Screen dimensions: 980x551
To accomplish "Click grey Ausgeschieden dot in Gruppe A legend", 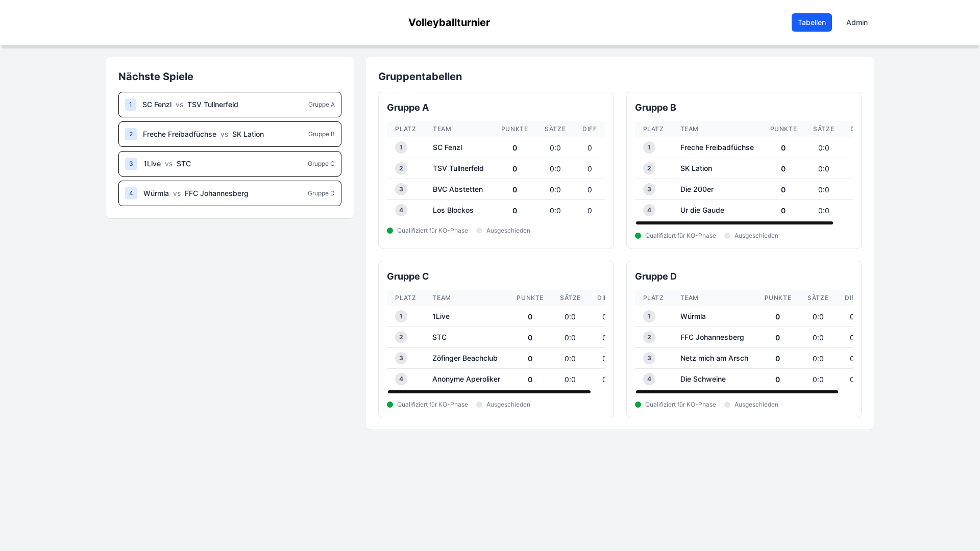I will click(x=479, y=231).
